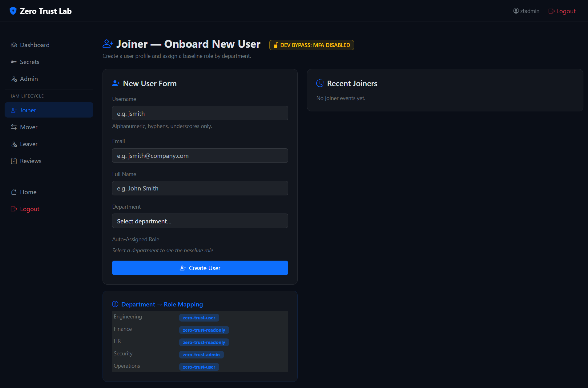
Task: Click the 'No joiner events yet.' text
Action: [341, 98]
